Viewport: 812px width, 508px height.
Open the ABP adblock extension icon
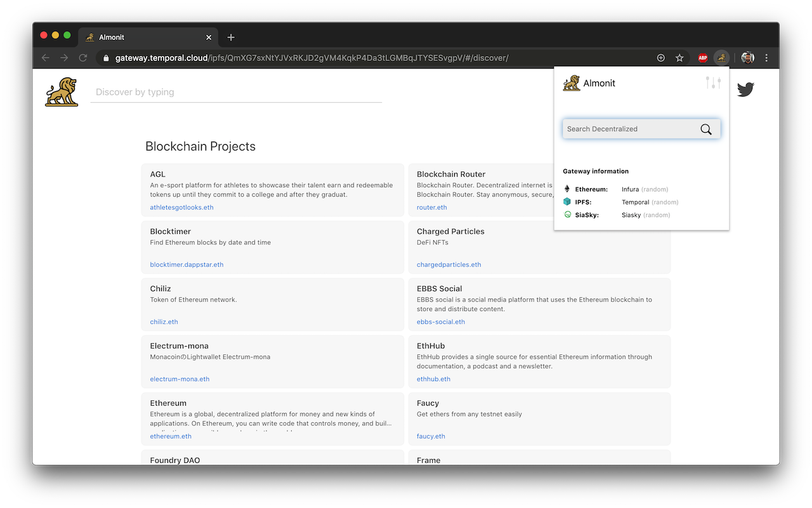(x=703, y=58)
